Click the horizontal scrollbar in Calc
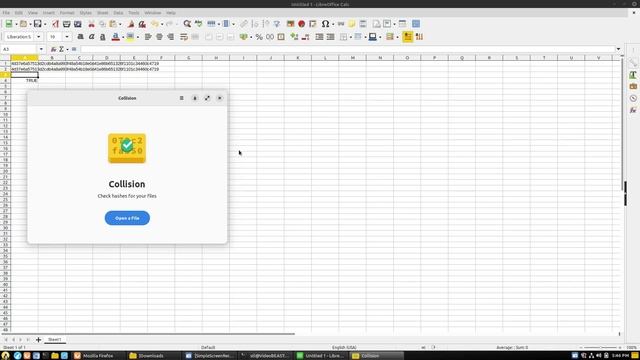Viewport: 640px width, 360px height. [x=149, y=334]
